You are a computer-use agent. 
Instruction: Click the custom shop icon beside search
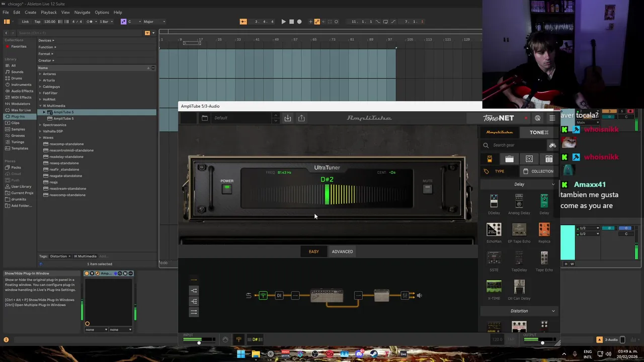[552, 145]
